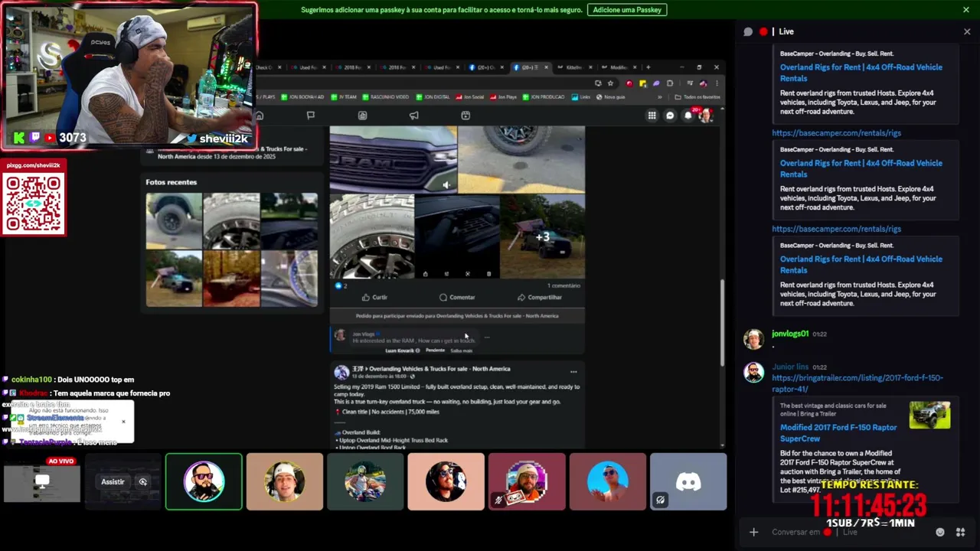Click the Twitch icon on webcam overlay
Screen dimensions: 980x551
point(34,139)
